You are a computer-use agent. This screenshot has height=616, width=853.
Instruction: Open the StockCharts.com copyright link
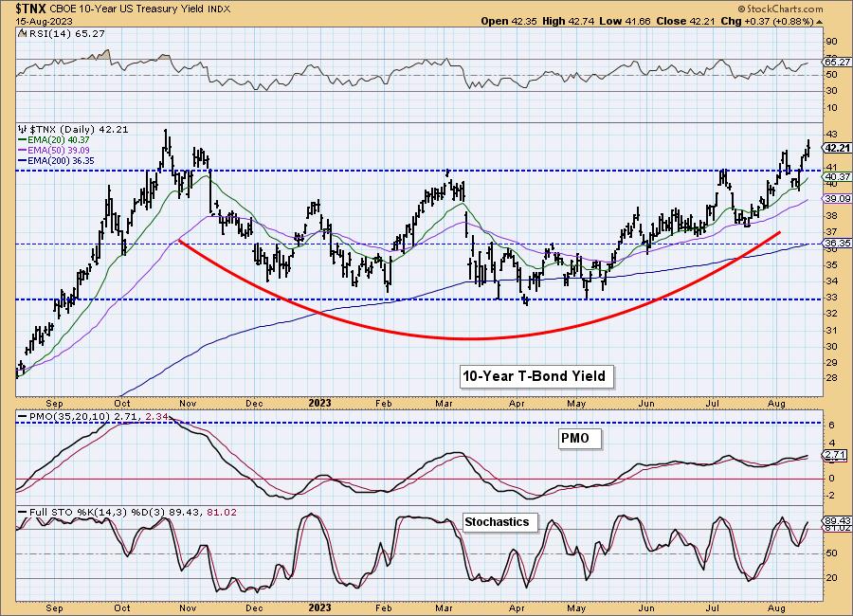tap(781, 9)
